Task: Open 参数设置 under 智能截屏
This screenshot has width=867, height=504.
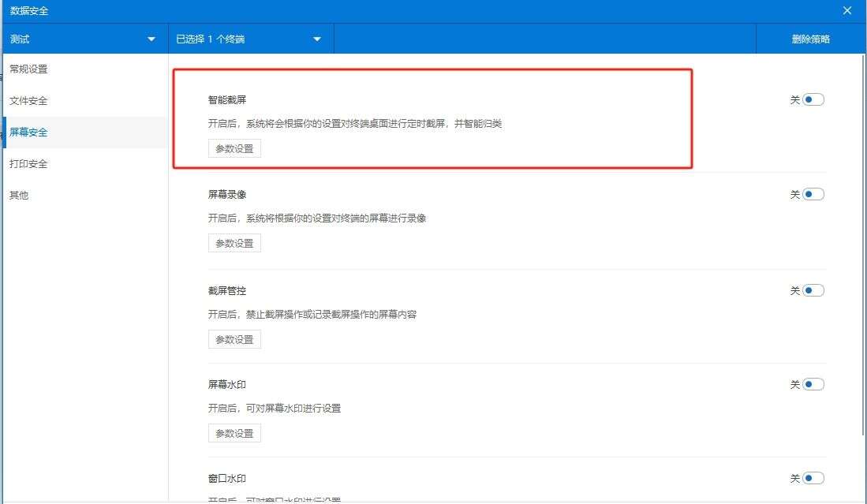Action: pyautogui.click(x=234, y=147)
